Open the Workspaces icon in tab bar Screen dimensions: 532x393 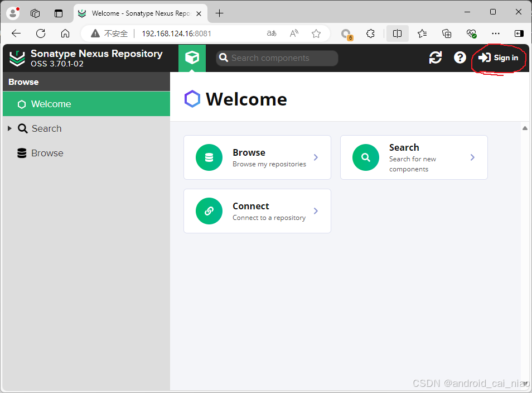click(35, 13)
